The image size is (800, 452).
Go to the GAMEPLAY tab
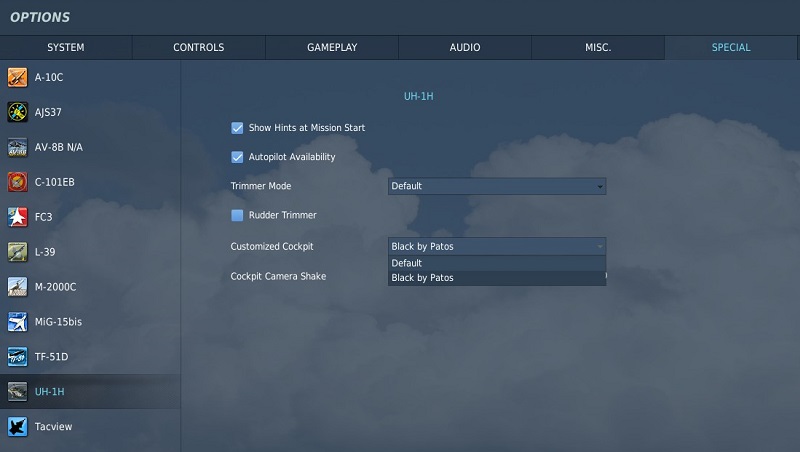[332, 47]
